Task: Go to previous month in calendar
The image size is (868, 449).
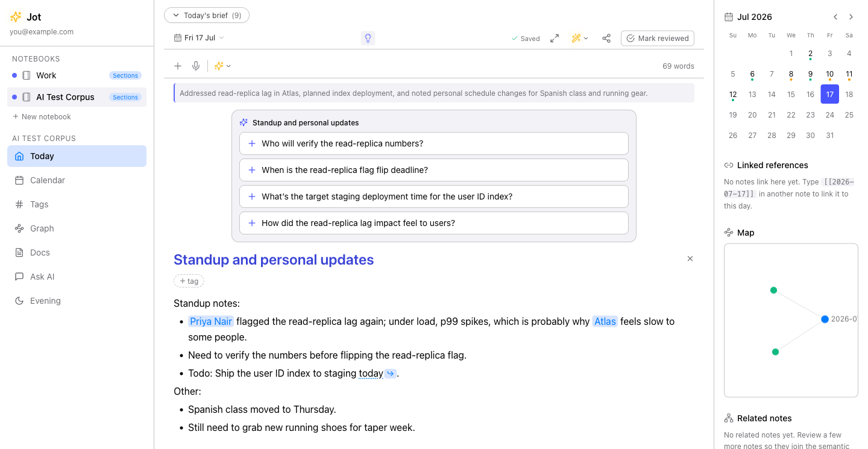Action: [835, 17]
